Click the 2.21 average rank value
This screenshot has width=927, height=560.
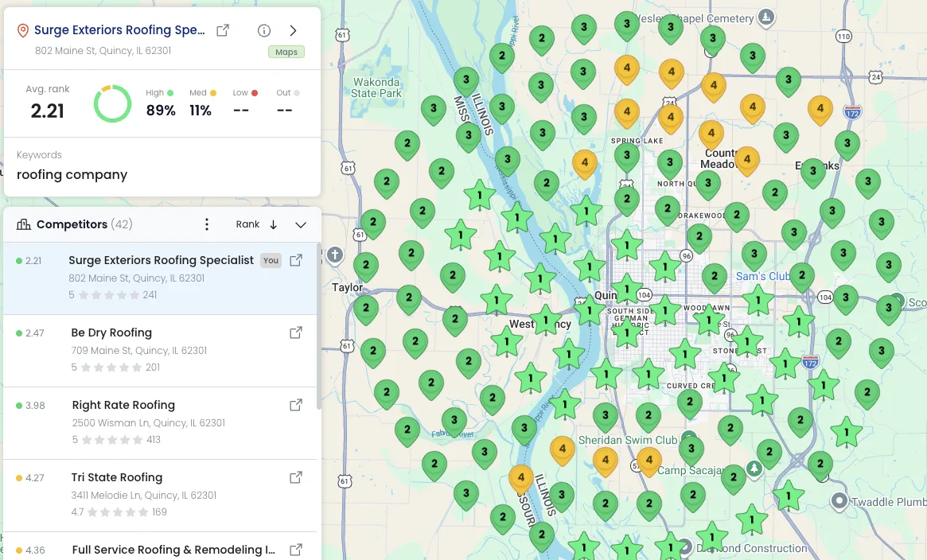pyautogui.click(x=47, y=111)
